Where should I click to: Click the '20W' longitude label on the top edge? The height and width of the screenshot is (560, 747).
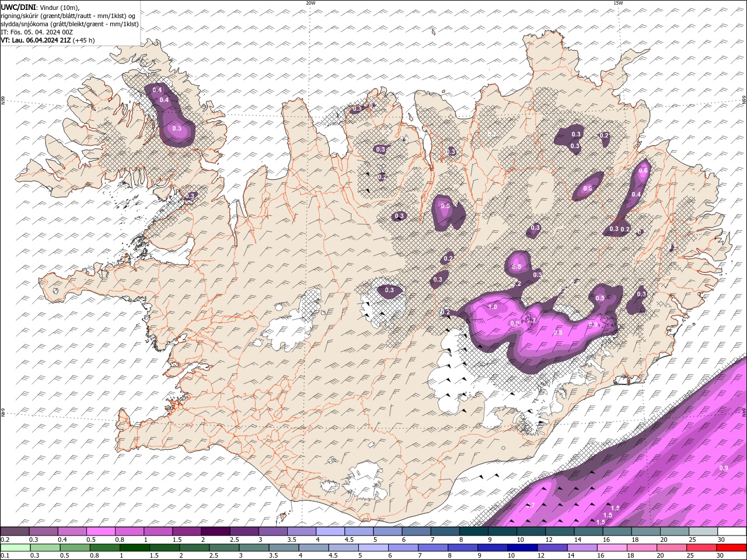(310, 3)
